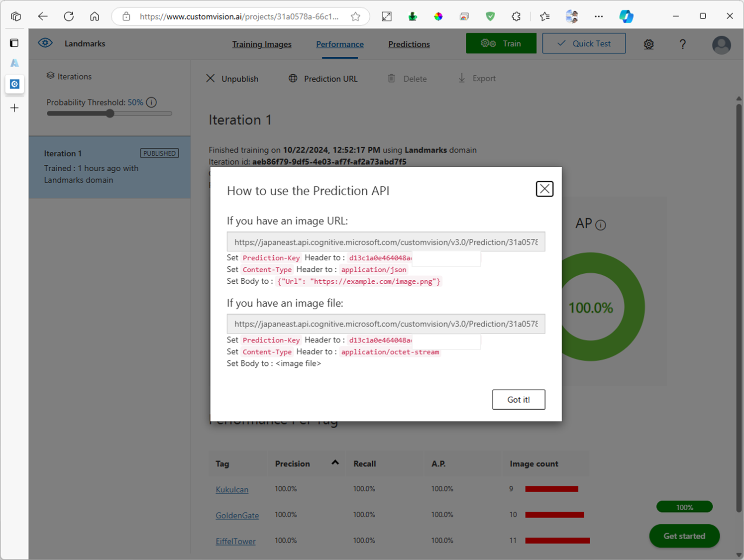Adjust the Probability Threshold slider handle
The height and width of the screenshot is (560, 744).
coord(110,113)
